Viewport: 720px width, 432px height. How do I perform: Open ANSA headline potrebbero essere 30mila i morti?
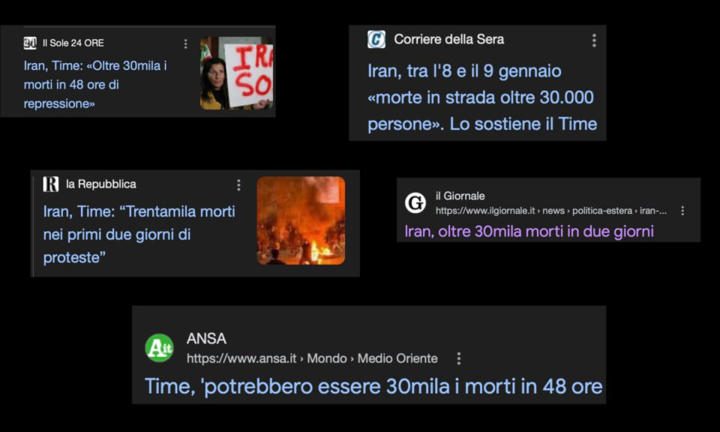coord(373,386)
